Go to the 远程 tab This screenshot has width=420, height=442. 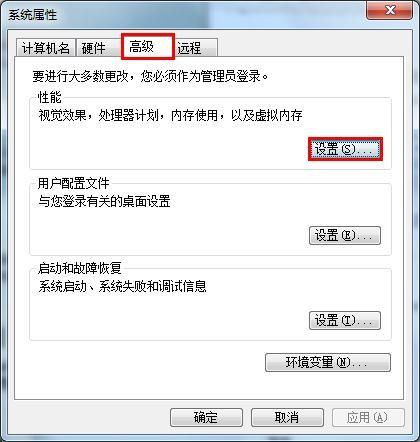point(197,48)
